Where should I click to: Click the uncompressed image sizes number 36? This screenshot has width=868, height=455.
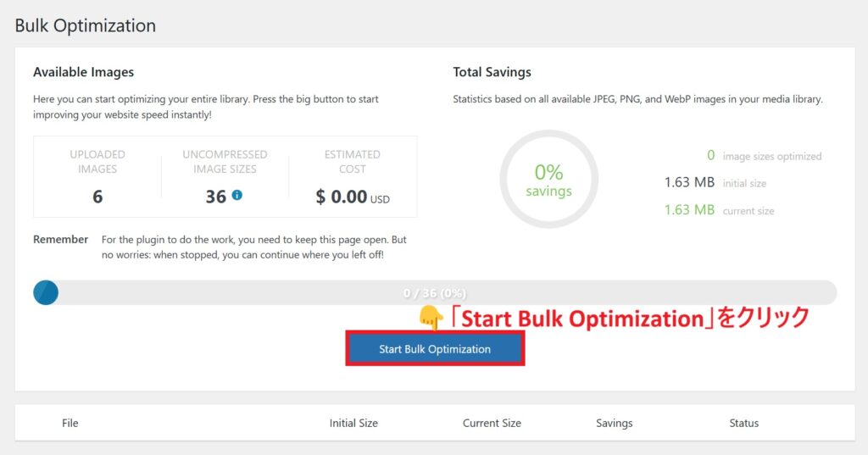[216, 197]
